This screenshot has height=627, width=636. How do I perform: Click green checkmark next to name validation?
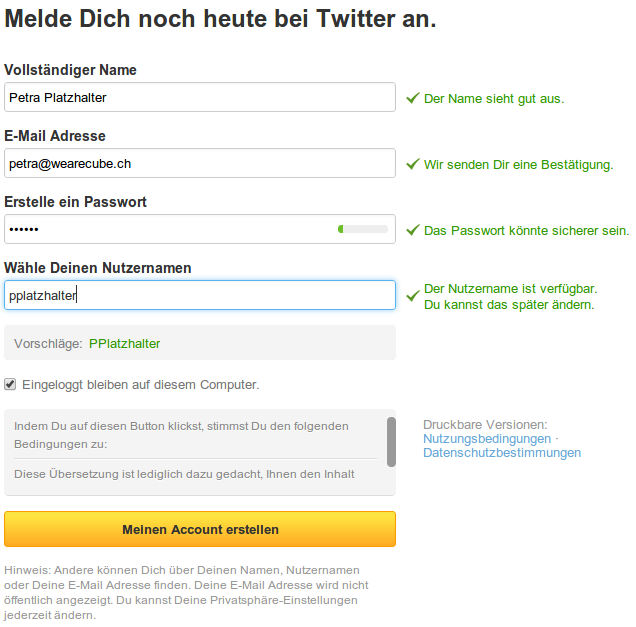point(412,99)
